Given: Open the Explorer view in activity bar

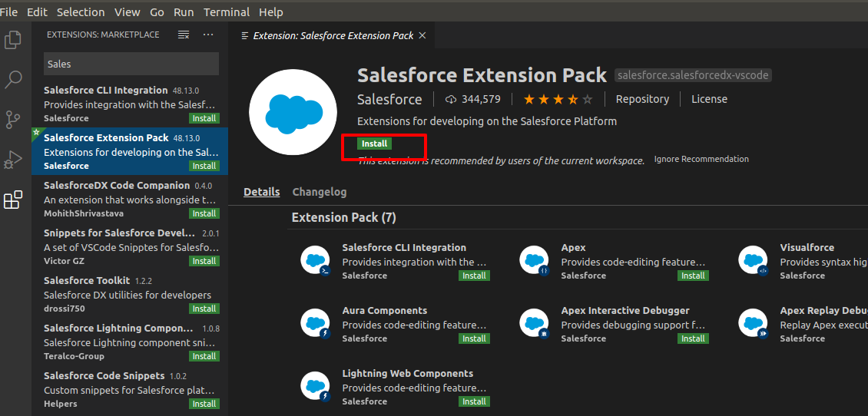Looking at the screenshot, I should tap(13, 40).
